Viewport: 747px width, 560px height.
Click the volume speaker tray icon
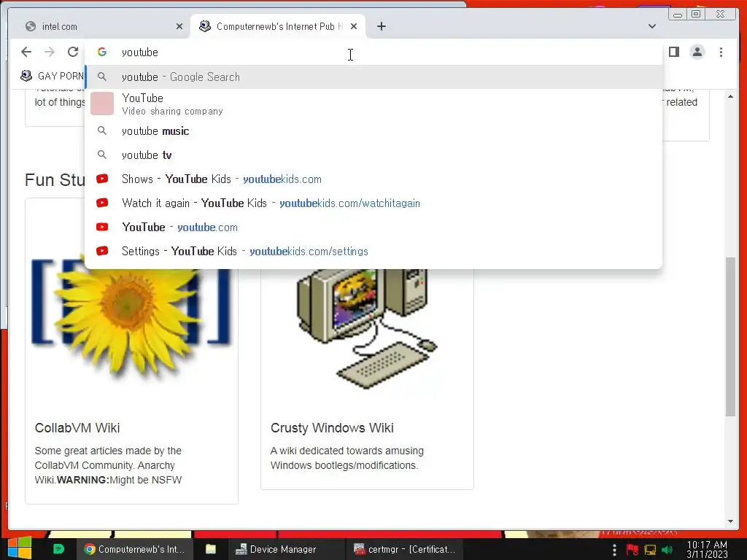point(667,550)
